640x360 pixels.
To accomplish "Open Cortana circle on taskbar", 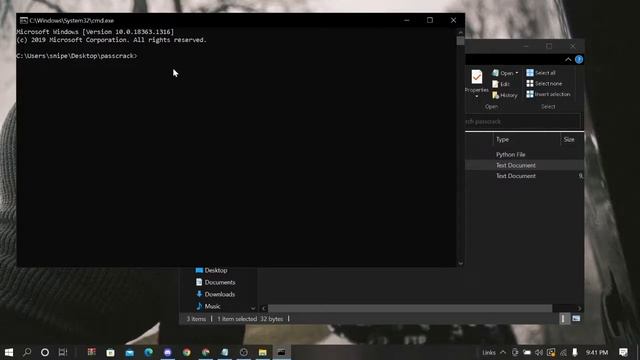I will pyautogui.click(x=45, y=352).
